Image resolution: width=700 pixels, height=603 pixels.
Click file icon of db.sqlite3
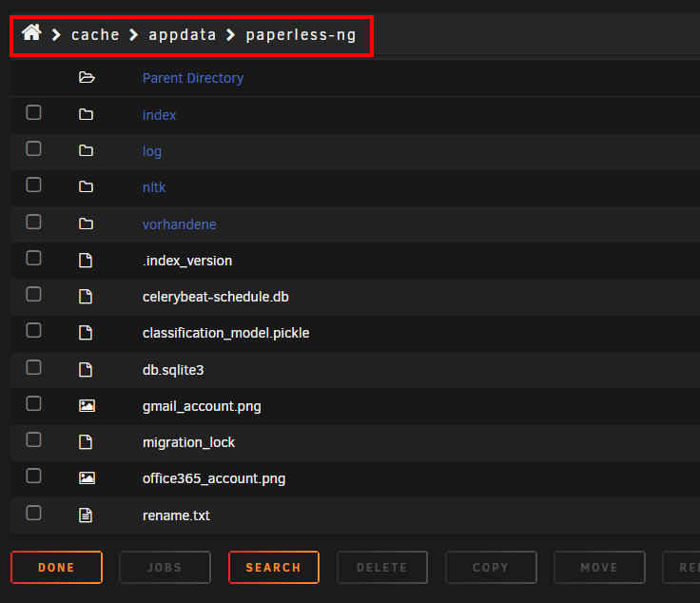(86, 370)
